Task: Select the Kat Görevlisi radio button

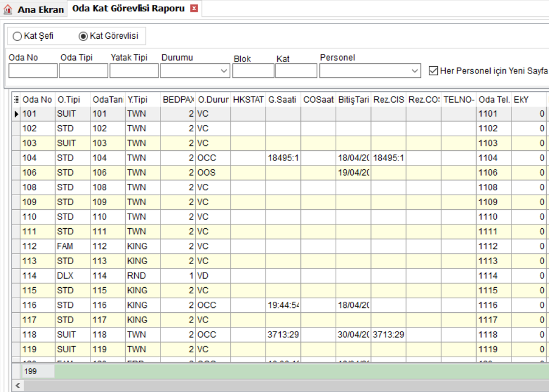Action: pos(83,36)
